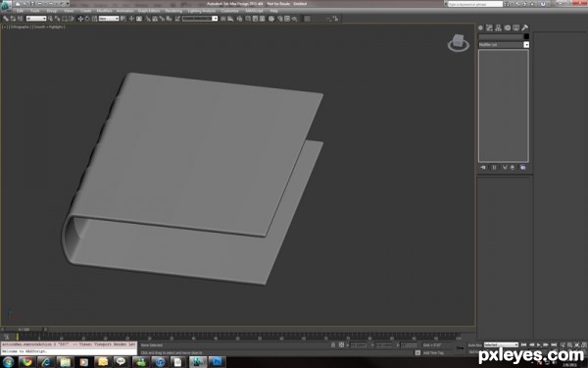Play the animation
Image resolution: width=588 pixels, height=368 pixels.
[x=539, y=344]
